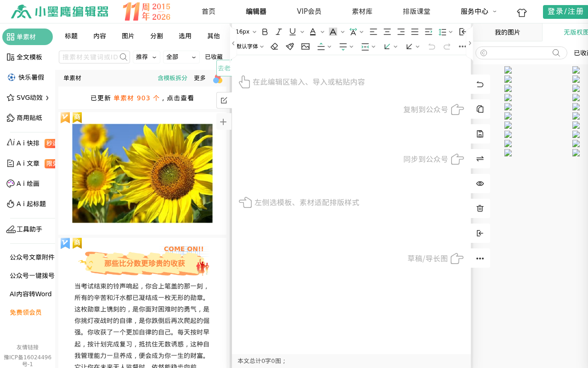
Task: Click the paragraph spacing after icon
Action: pos(343,46)
